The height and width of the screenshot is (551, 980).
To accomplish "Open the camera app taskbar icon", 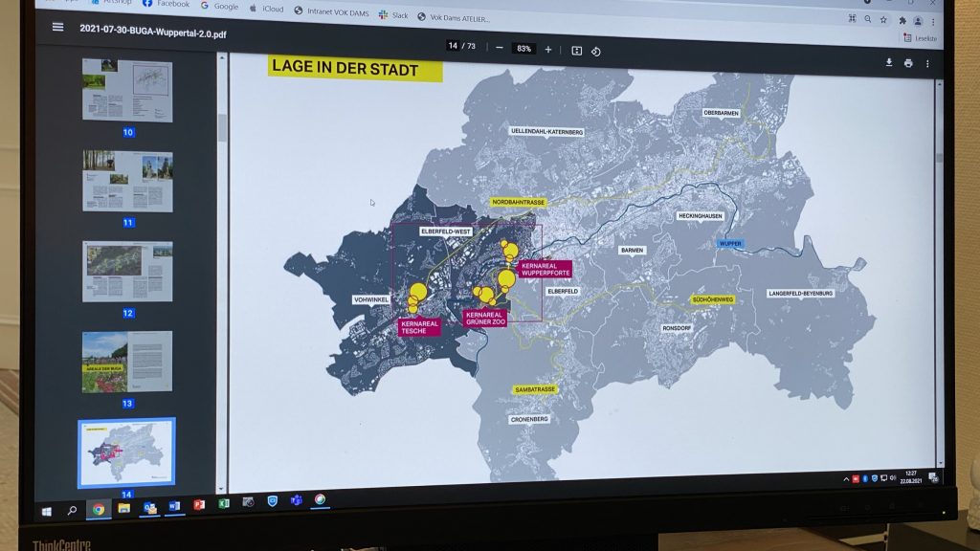I will (x=248, y=501).
